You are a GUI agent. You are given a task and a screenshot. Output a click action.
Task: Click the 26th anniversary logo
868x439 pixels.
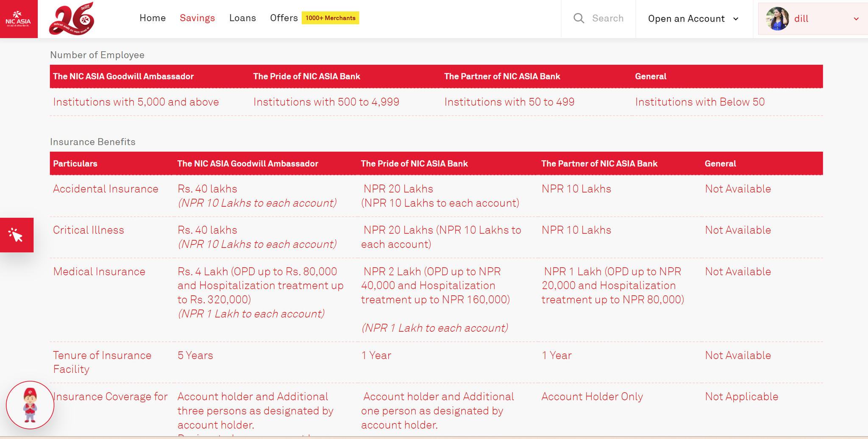72,19
